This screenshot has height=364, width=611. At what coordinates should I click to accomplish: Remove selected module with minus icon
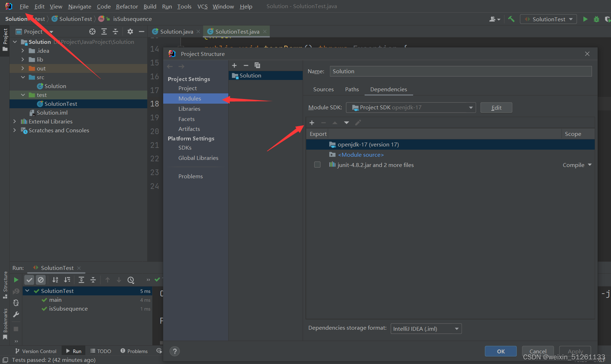tap(246, 65)
